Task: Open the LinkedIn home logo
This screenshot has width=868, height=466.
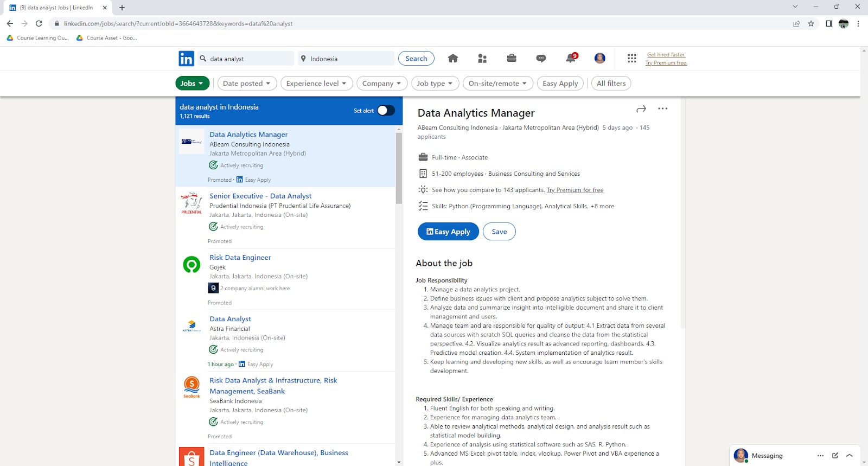Action: 186,59
